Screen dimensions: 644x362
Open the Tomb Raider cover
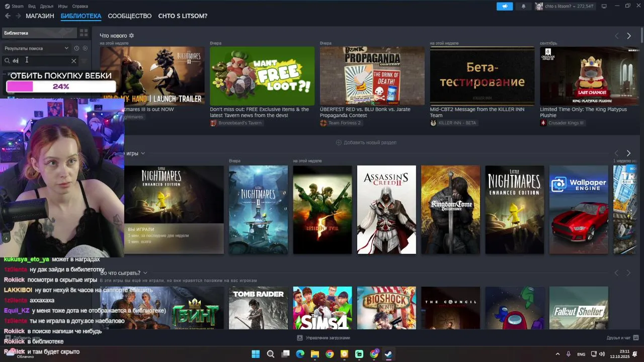258,308
